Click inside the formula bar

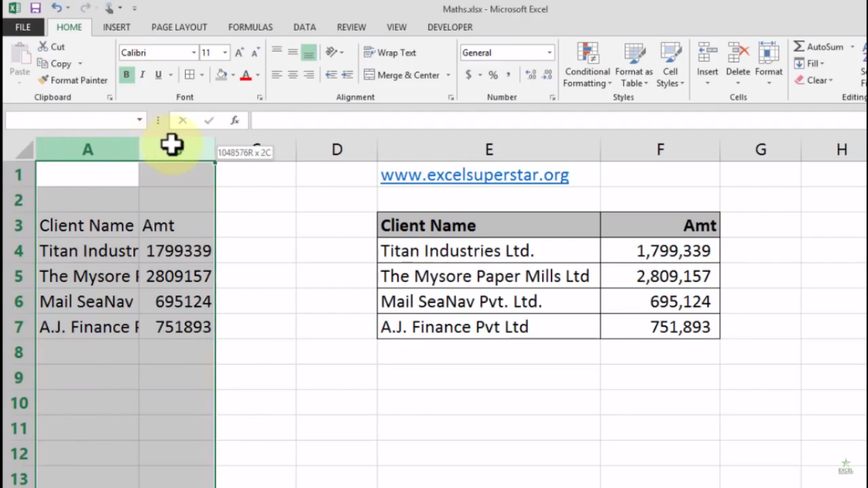point(559,120)
